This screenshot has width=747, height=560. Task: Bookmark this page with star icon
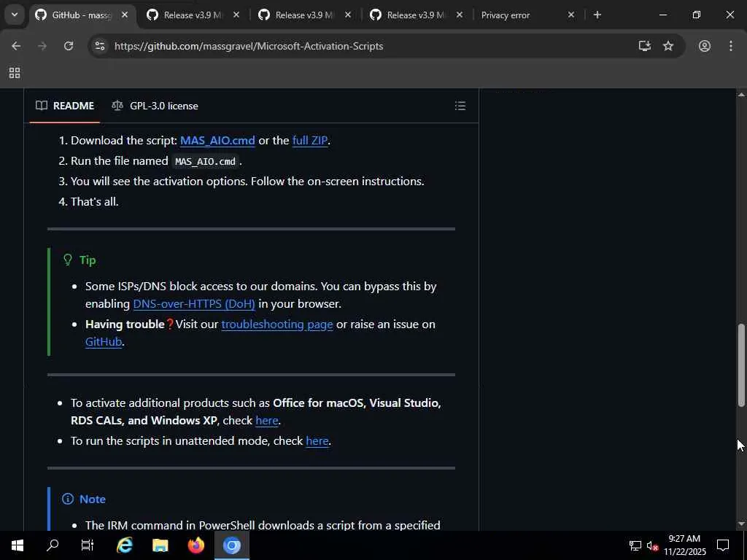(x=668, y=46)
